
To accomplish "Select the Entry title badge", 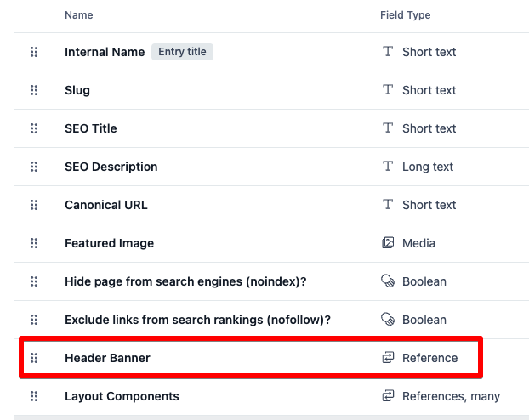I will coord(182,52).
